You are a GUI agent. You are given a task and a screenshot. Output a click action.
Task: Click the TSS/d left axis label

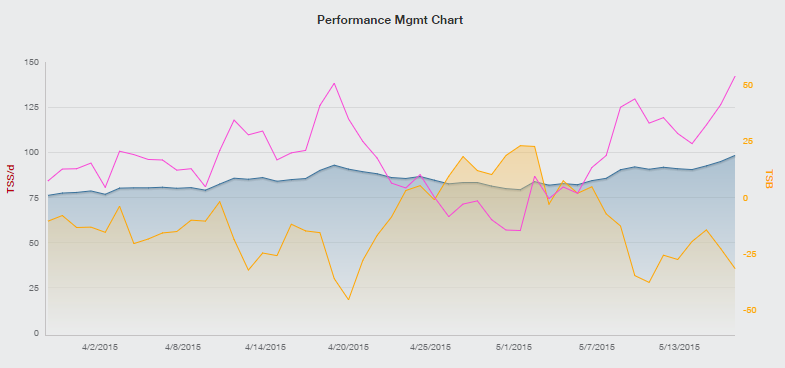(x=10, y=179)
